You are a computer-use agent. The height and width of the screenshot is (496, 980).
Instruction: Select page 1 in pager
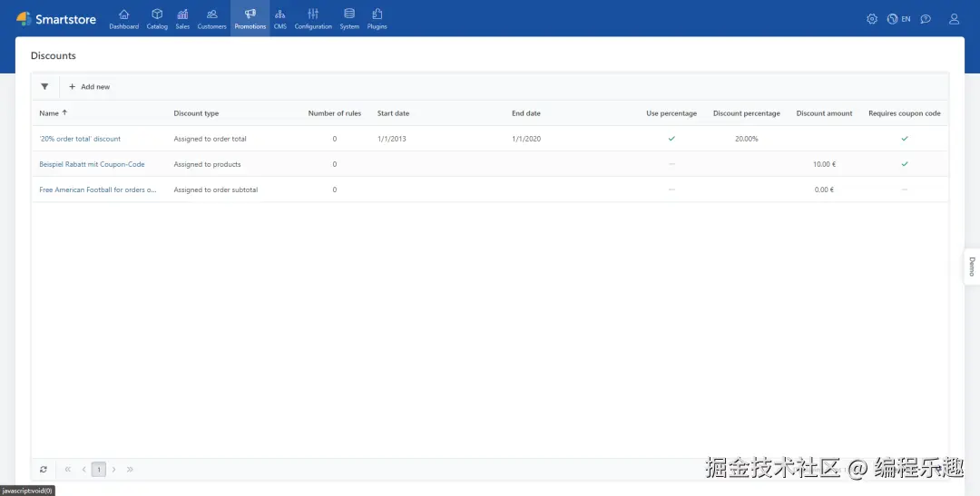99,469
